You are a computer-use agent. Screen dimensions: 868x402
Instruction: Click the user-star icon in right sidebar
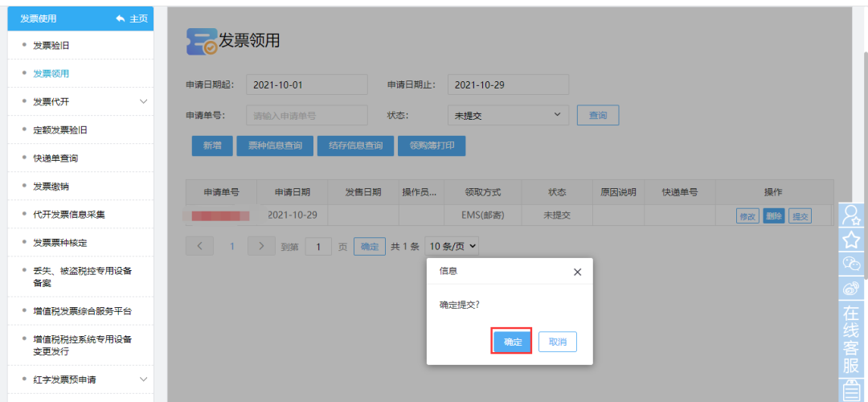[851, 215]
